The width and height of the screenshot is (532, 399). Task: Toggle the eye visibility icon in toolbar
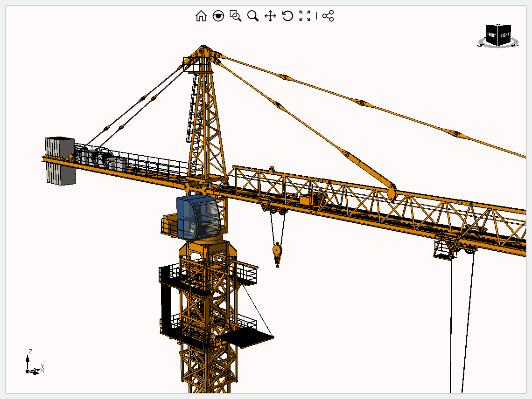218,16
